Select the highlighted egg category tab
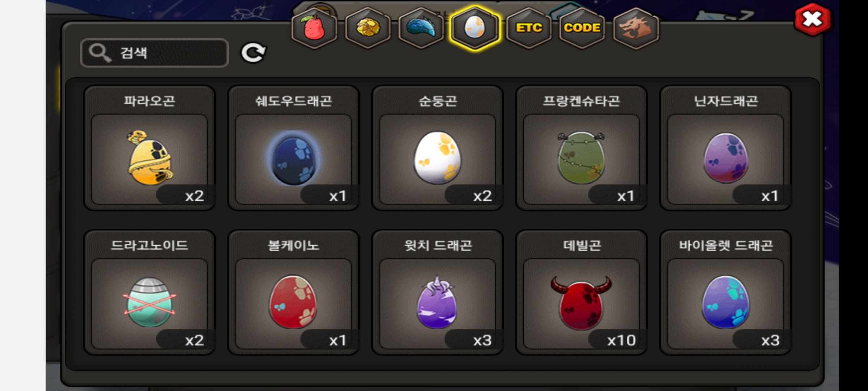Screen dimensions: 868x391 [x=475, y=28]
